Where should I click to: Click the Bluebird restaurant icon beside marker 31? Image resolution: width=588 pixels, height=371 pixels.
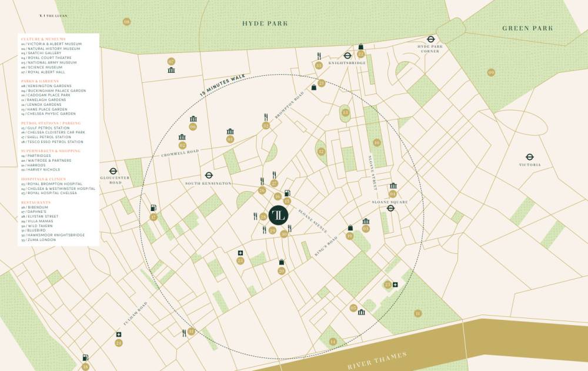tap(184, 333)
